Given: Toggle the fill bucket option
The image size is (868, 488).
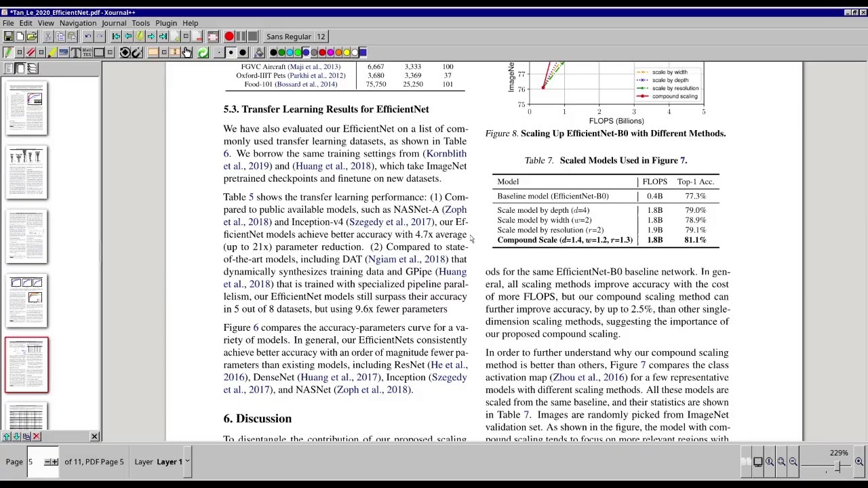Looking at the screenshot, I should pos(259,52).
